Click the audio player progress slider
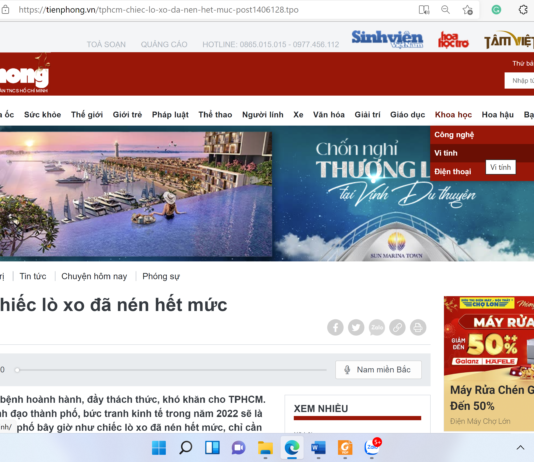The height and width of the screenshot is (462, 534). click(x=171, y=370)
